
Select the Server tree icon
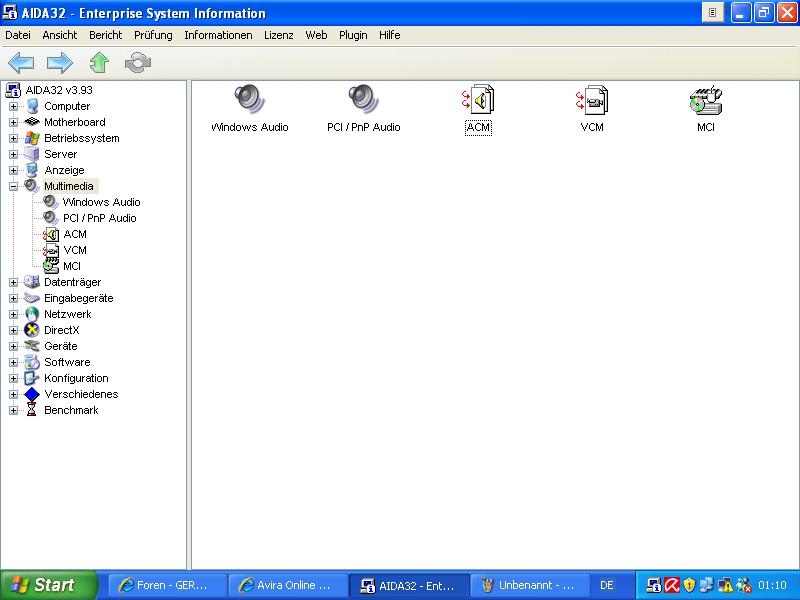(x=32, y=154)
